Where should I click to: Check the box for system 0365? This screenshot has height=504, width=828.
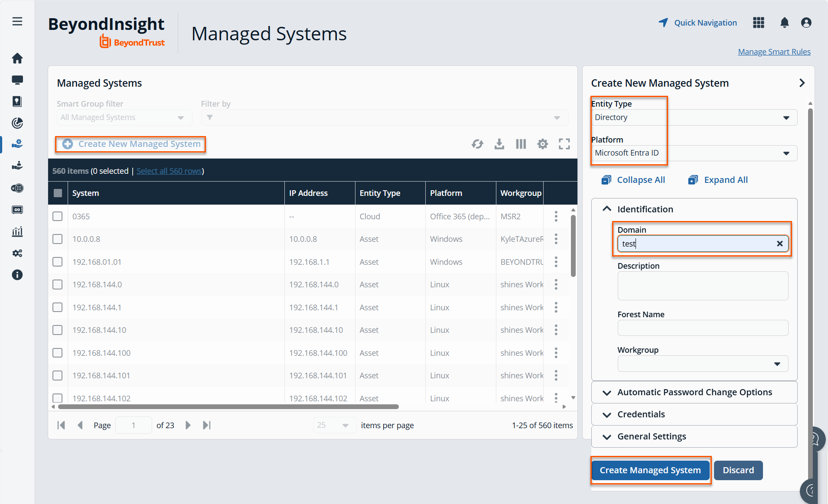pos(58,216)
